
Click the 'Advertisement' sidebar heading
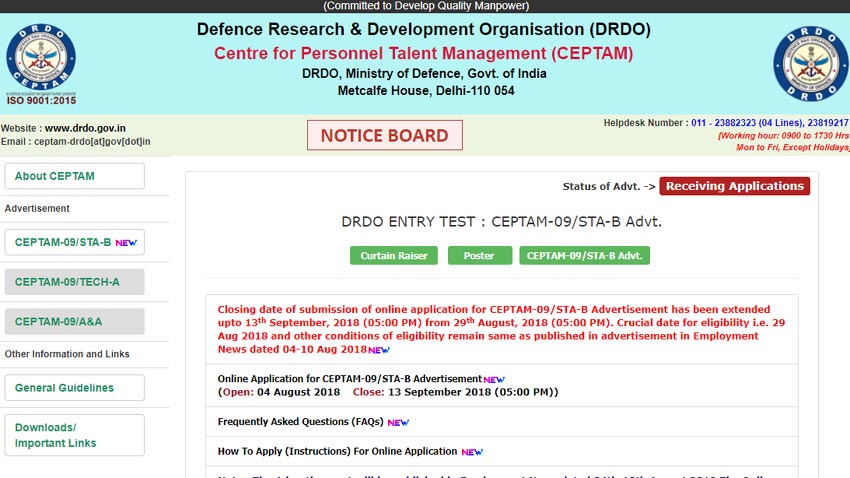tap(37, 209)
